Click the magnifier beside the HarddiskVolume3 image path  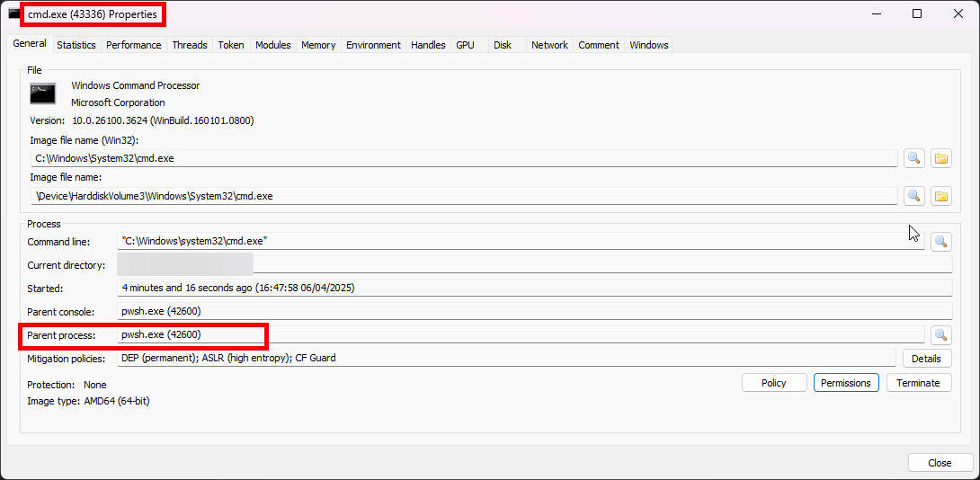913,196
